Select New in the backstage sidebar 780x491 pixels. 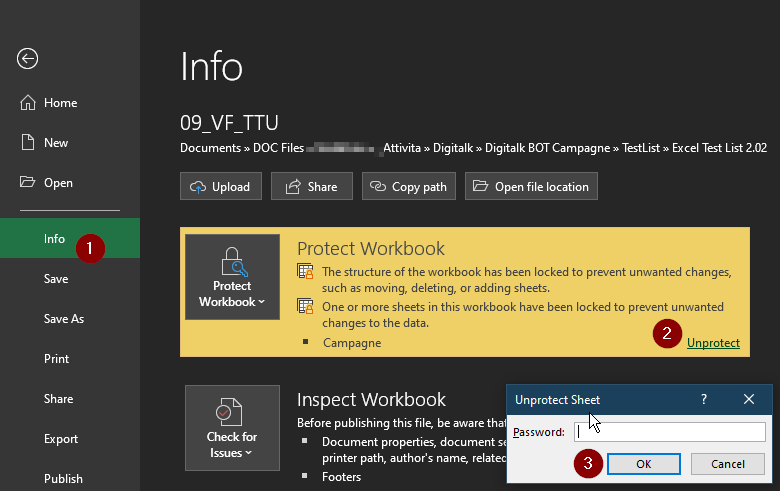click(56, 143)
